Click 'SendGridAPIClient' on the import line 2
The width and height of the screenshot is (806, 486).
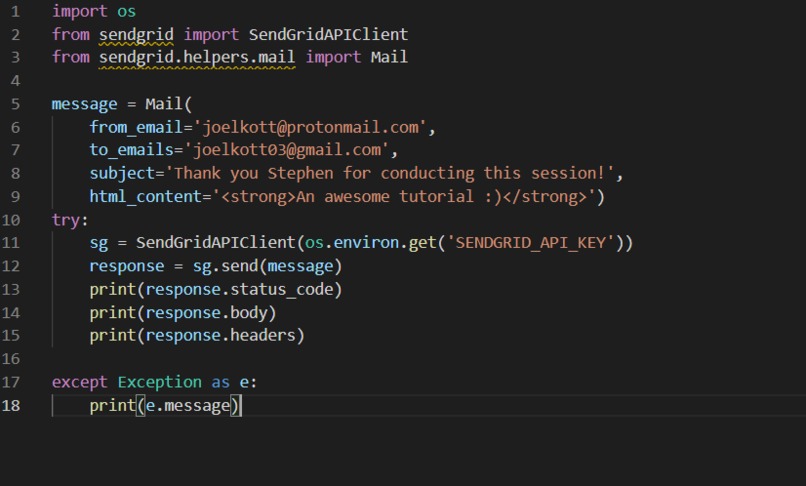328,34
